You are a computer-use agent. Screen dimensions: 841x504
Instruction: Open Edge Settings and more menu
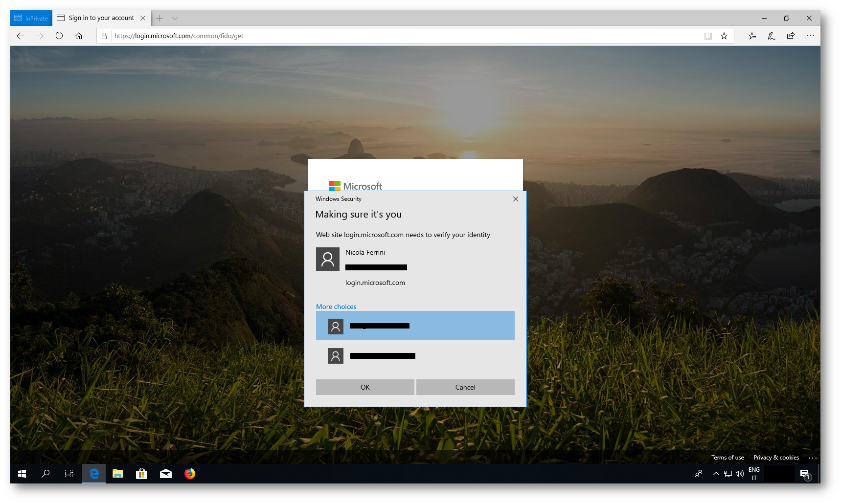[810, 36]
